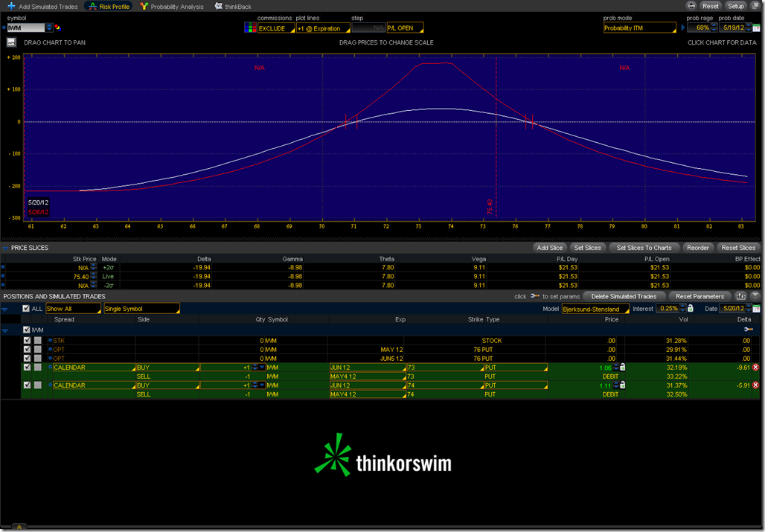Toggle the gray box on STK row
The image size is (765, 532).
(x=37, y=340)
